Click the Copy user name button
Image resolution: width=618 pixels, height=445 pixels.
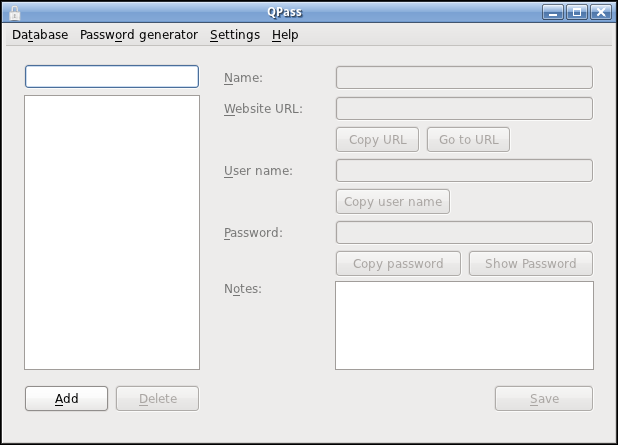[x=393, y=201]
